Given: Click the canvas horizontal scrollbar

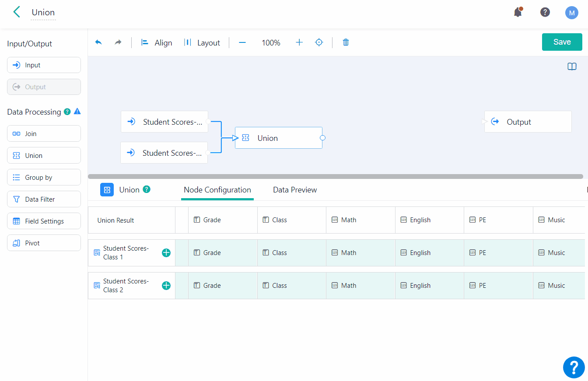Looking at the screenshot, I should coord(336,176).
